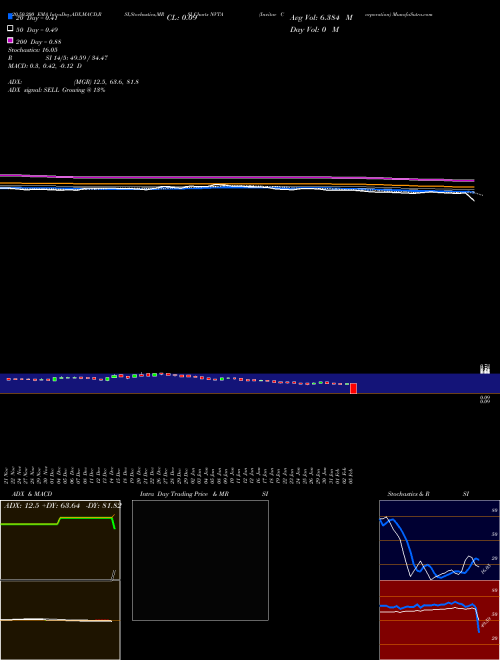Click 'Intra Day Trading Price & MRSI' title
The height and width of the screenshot is (660, 500).
(204, 494)
